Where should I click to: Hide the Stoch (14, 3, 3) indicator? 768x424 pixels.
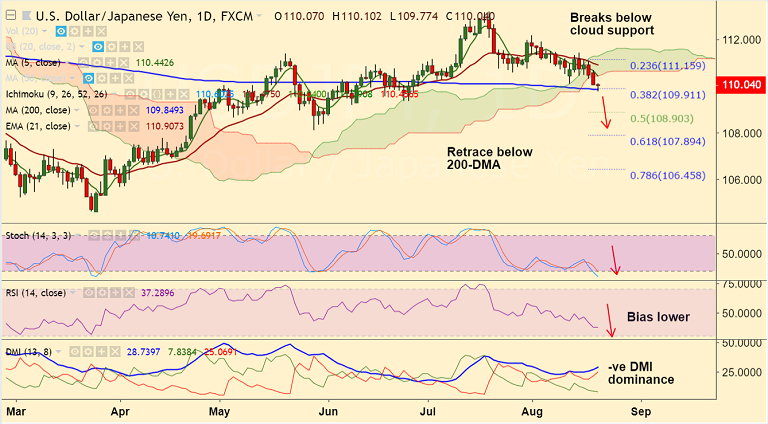point(94,236)
